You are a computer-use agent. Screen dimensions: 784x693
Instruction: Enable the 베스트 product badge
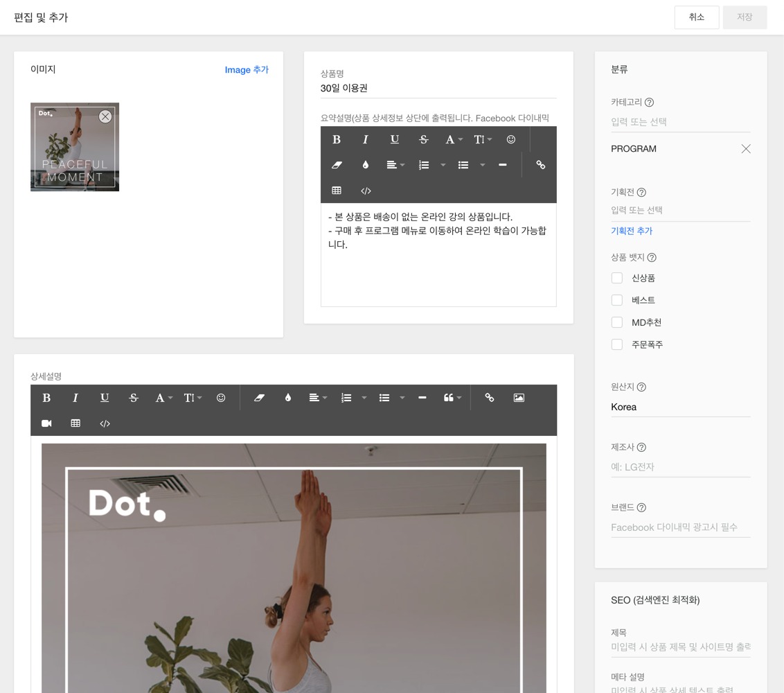[617, 299]
